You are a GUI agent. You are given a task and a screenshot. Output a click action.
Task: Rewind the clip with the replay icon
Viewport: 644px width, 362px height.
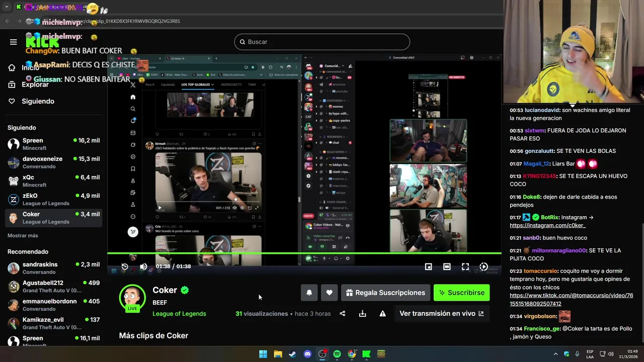coord(125,266)
